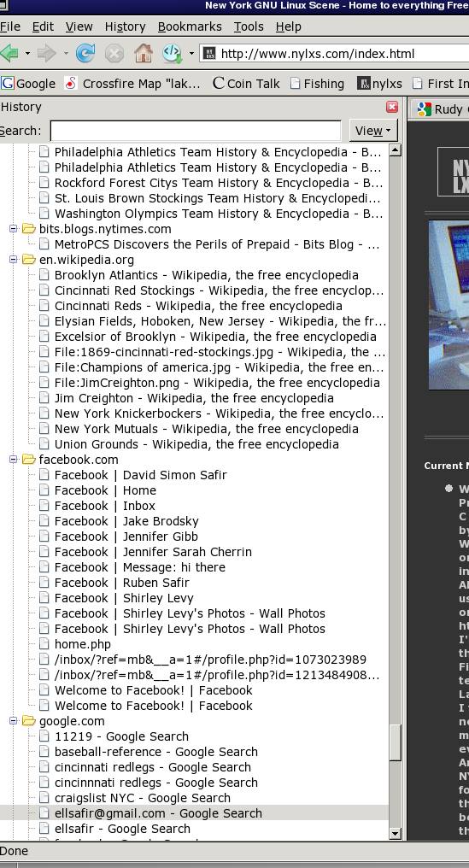Viewport: 469px width, 868px height.
Task: Open the View menu
Action: tap(79, 26)
